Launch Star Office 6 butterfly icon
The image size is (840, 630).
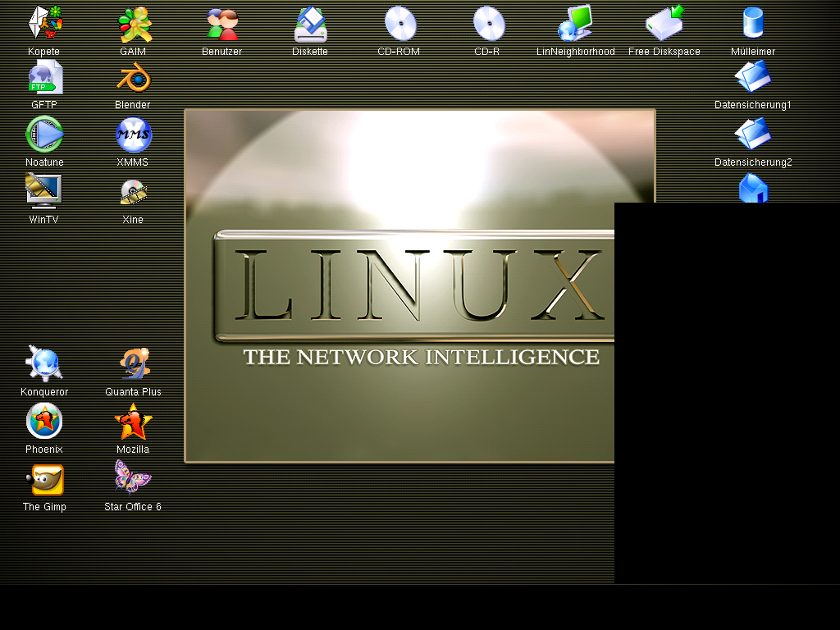click(x=133, y=477)
